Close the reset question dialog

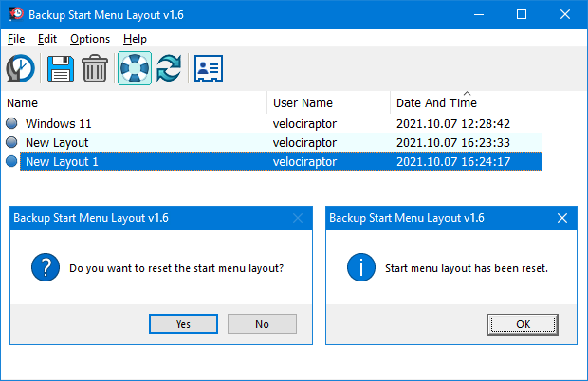[x=298, y=218]
